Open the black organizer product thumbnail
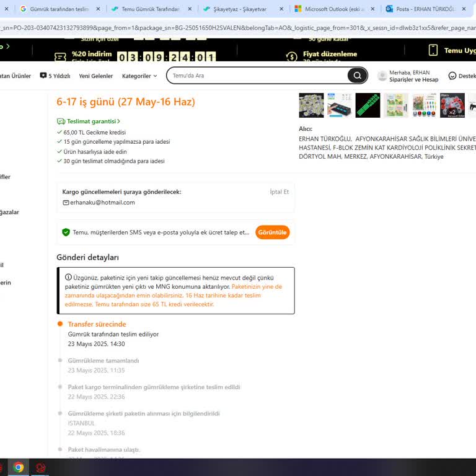Viewport: 476px width, 476px height. tap(340, 105)
